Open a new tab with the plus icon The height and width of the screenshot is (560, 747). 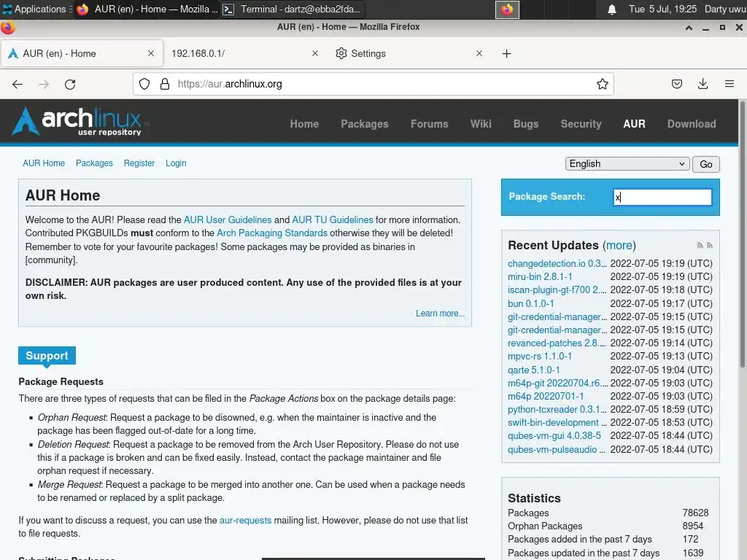click(506, 54)
